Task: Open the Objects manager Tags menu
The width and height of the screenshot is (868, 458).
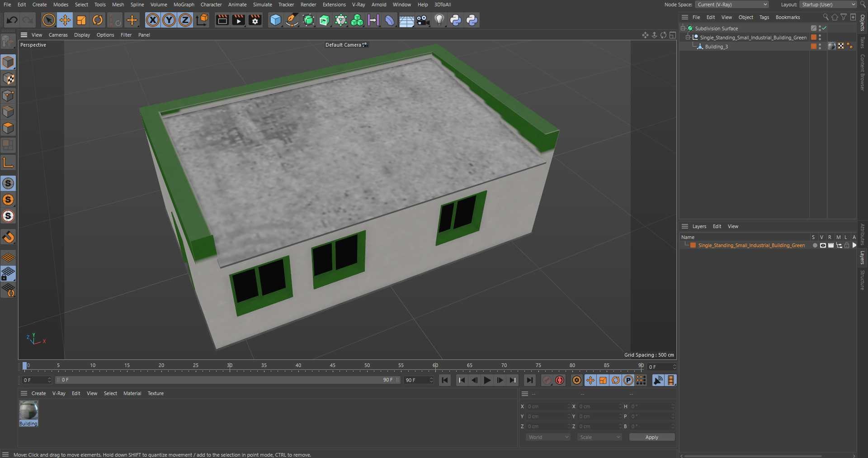Action: 764,17
